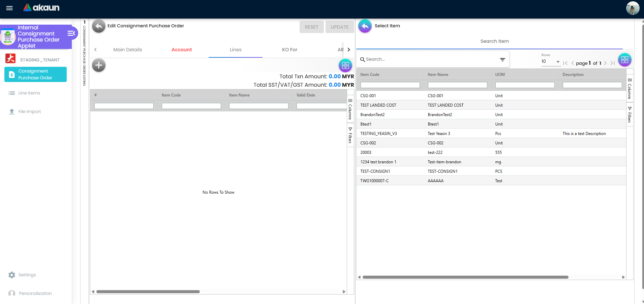Go to previous page of items
644x304 pixels.
[x=573, y=63]
